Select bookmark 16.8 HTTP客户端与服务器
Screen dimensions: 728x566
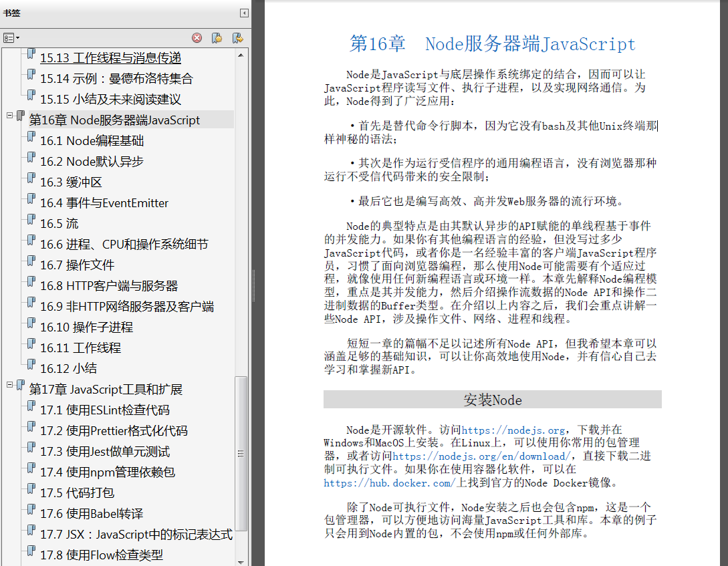tap(109, 286)
